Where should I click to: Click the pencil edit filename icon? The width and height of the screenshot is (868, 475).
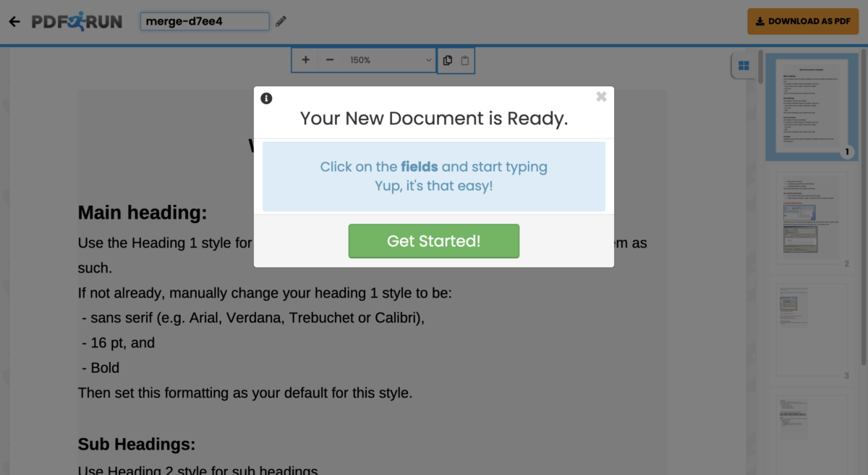[281, 22]
